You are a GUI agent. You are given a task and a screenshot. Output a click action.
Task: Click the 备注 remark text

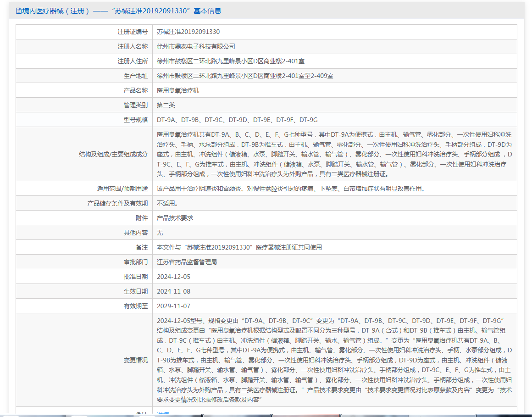point(239,247)
